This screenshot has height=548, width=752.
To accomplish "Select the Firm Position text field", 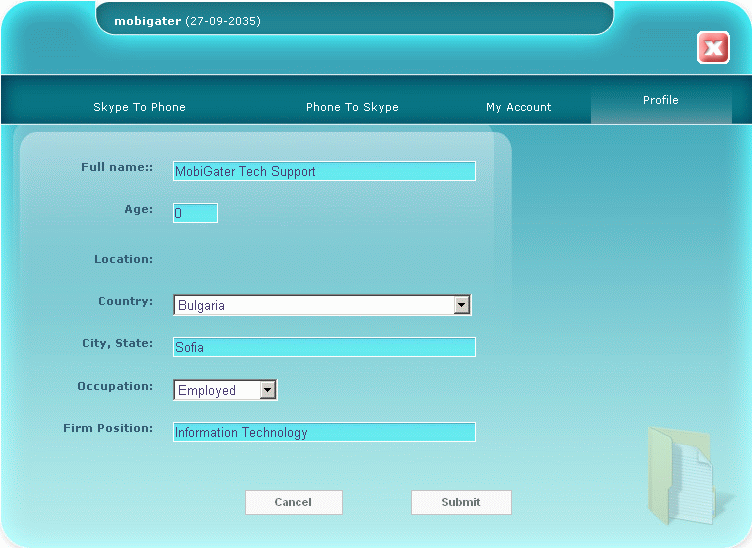I will click(324, 432).
